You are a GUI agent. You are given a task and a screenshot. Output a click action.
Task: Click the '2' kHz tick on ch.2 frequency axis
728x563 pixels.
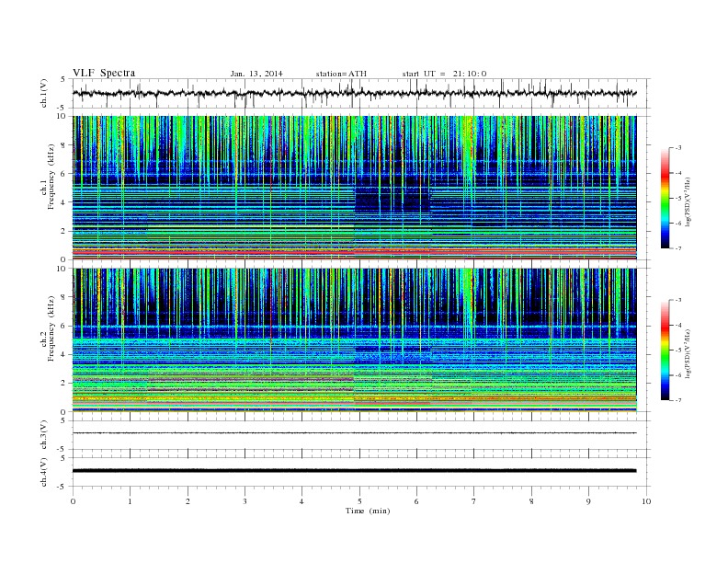pos(63,384)
